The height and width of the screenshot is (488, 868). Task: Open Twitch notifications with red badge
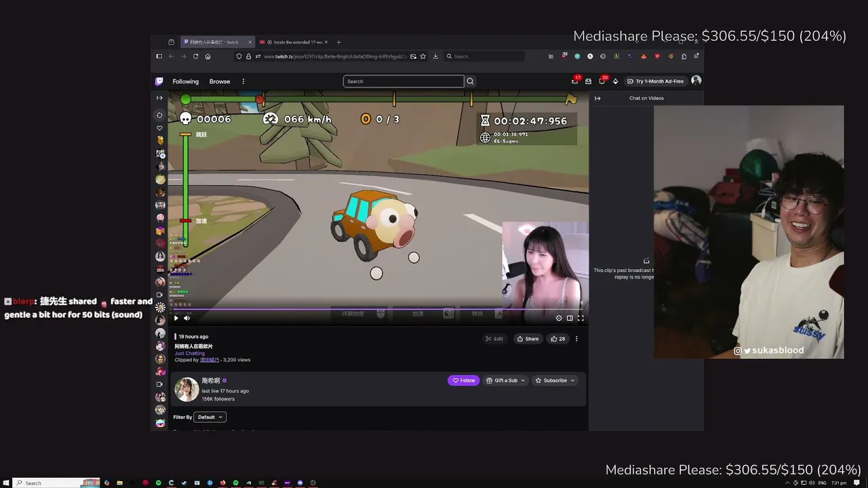602,81
